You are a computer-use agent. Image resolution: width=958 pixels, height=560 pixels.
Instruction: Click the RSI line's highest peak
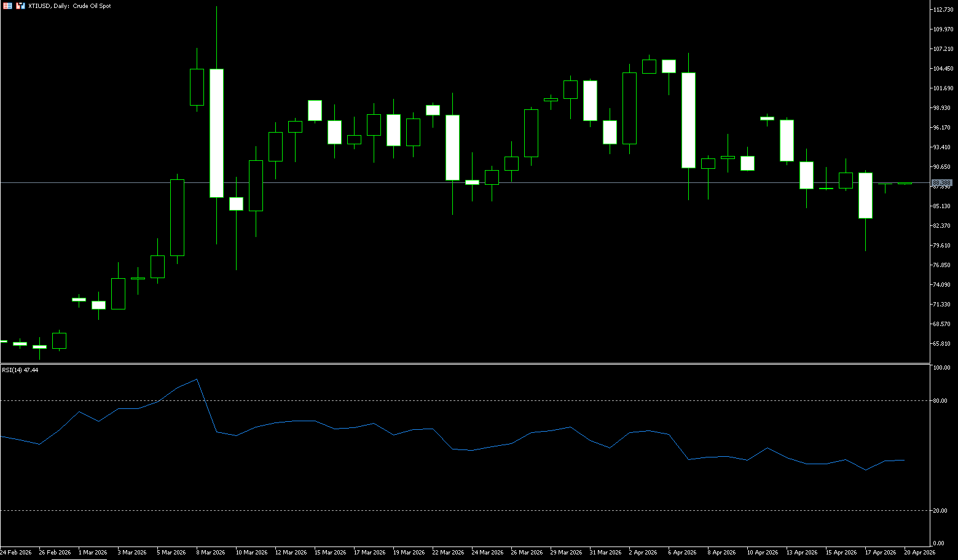tap(197, 379)
